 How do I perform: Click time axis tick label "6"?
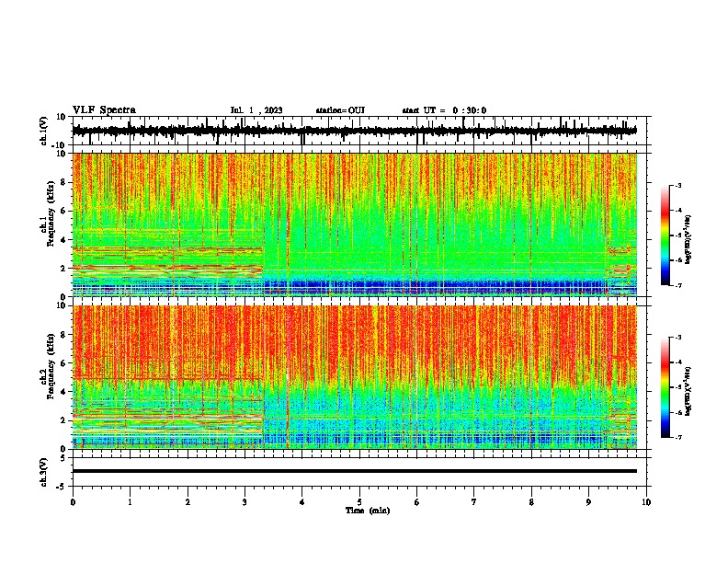(x=417, y=502)
